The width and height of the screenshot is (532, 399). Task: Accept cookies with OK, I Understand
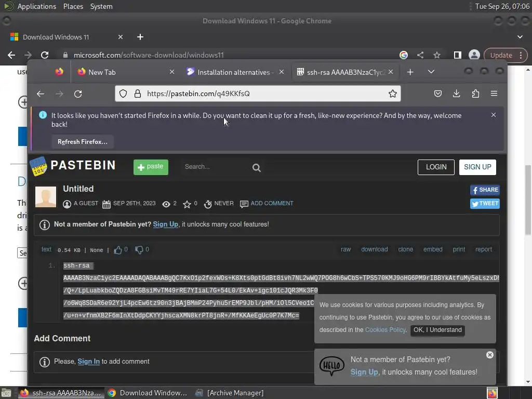437,330
